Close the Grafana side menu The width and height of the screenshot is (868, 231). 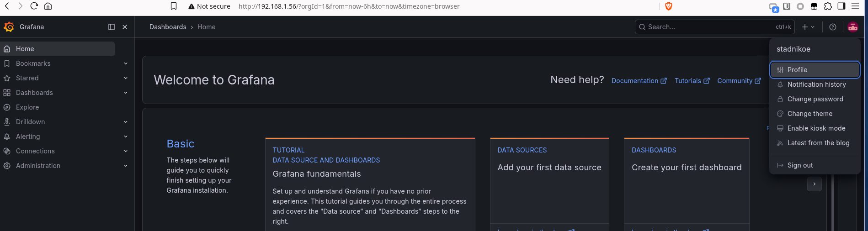pos(125,27)
